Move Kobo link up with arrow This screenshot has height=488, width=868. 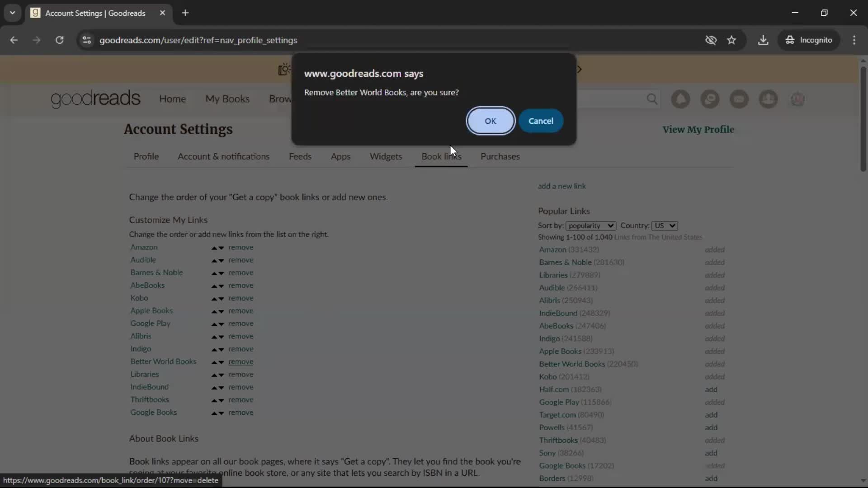(x=214, y=299)
